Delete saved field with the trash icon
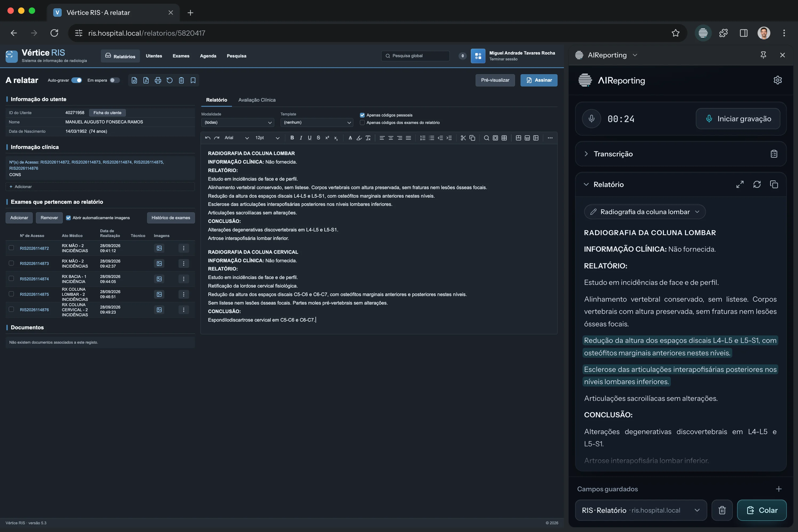Viewport: 798px width, 532px height. [x=722, y=510]
